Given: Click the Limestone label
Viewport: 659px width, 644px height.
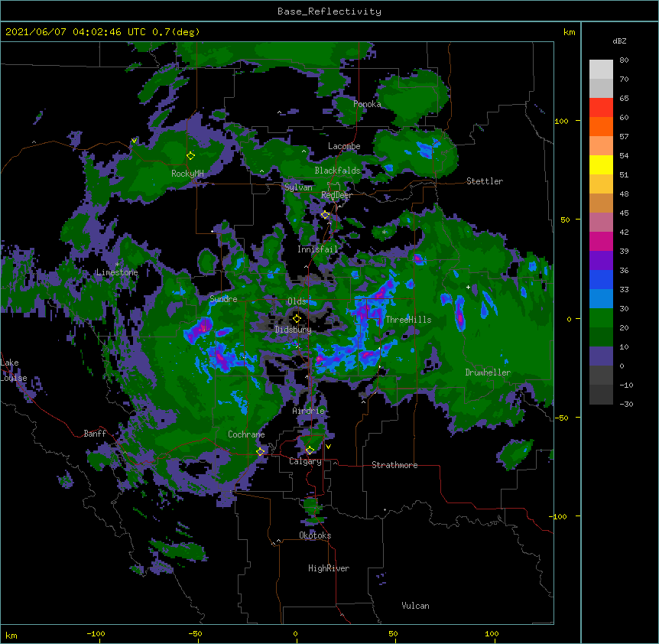Looking at the screenshot, I should tap(117, 272).
